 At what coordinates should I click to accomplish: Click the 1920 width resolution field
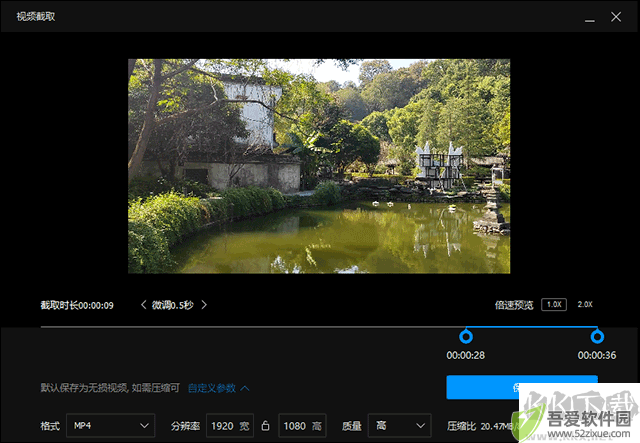pyautogui.click(x=230, y=426)
